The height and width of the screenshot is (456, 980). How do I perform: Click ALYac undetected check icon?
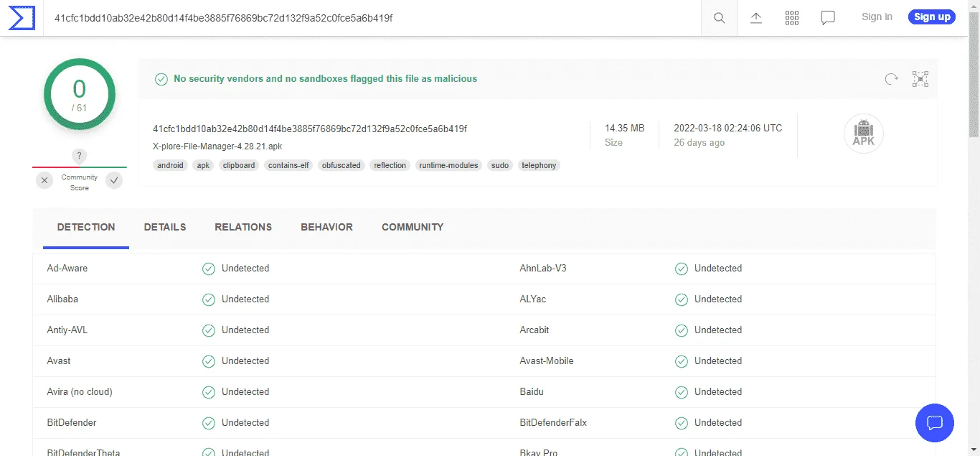[682, 299]
